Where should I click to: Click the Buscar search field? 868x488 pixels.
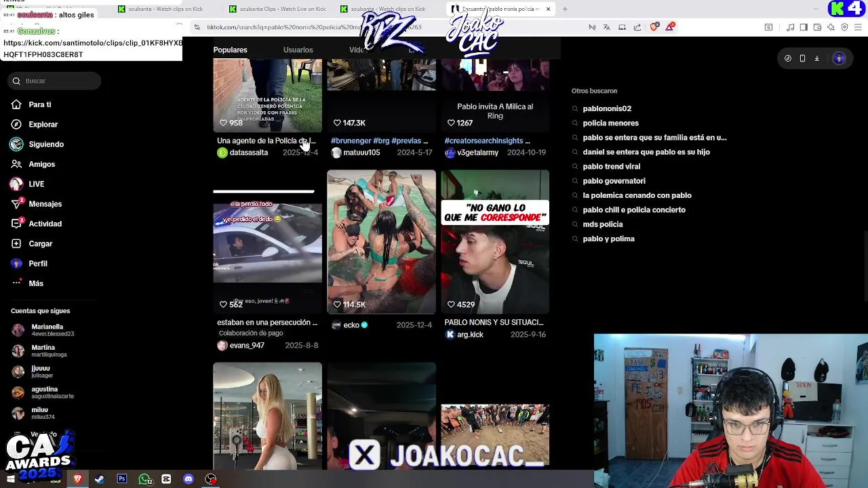[x=54, y=81]
